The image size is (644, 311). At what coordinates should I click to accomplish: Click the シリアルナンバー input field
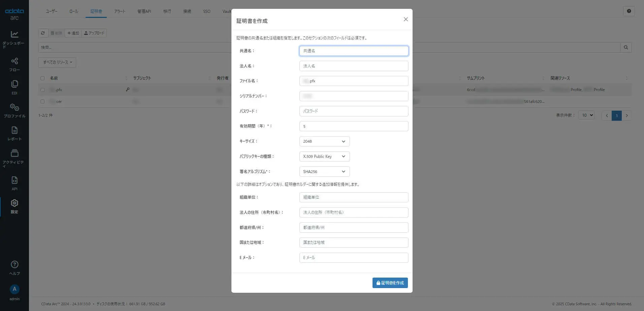[354, 96]
